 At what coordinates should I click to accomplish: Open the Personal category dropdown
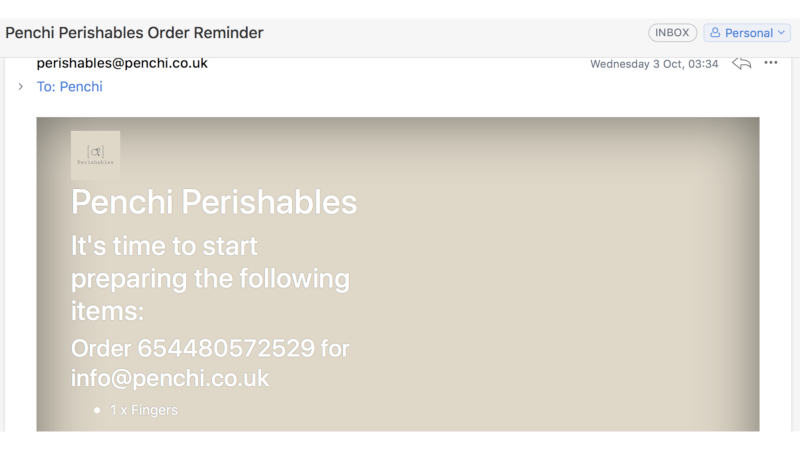point(747,33)
